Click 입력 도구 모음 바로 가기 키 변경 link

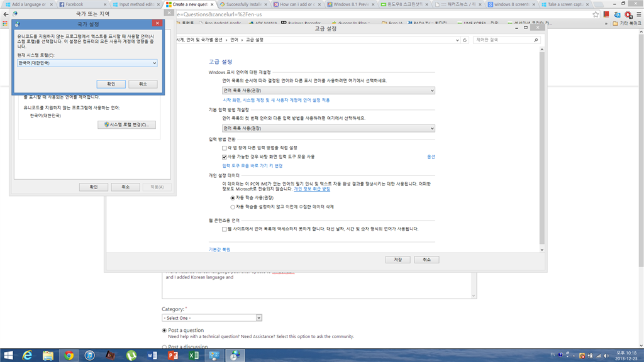252,166
